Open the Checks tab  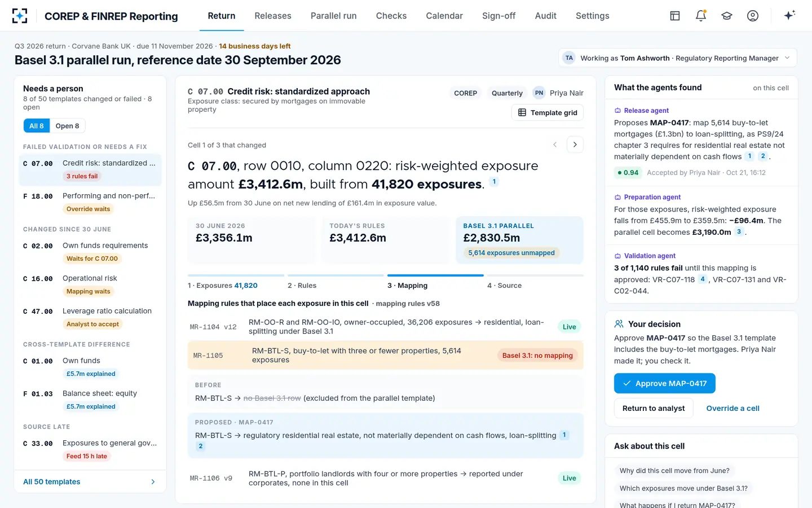pos(391,16)
